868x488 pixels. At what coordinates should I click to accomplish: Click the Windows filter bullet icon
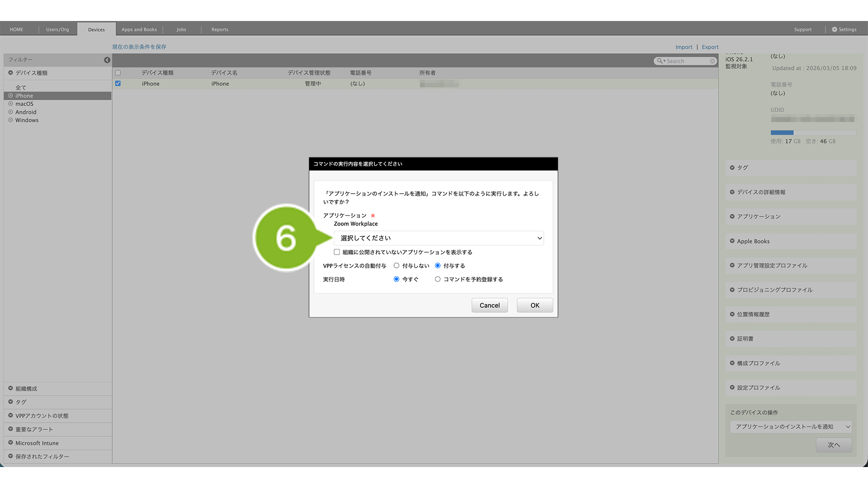click(x=11, y=120)
